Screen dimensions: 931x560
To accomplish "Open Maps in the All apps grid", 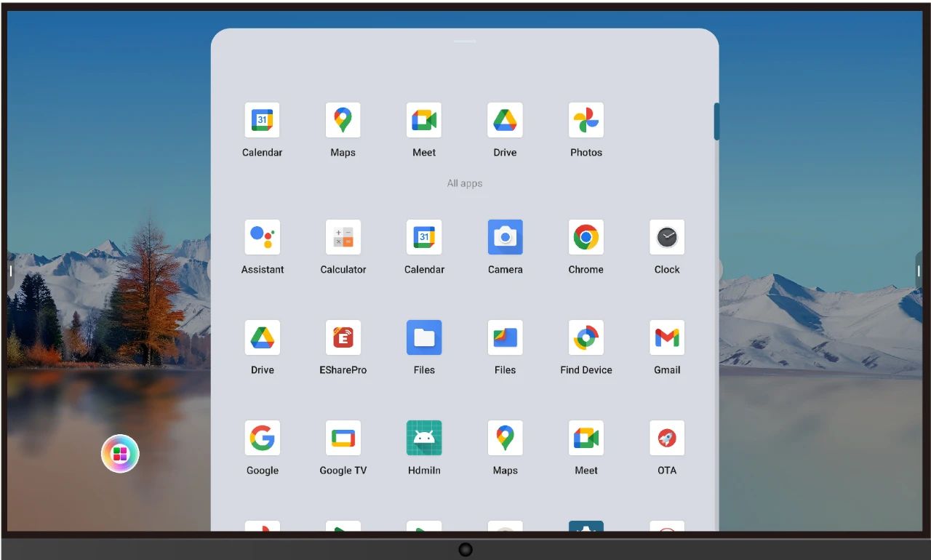I will tap(505, 438).
